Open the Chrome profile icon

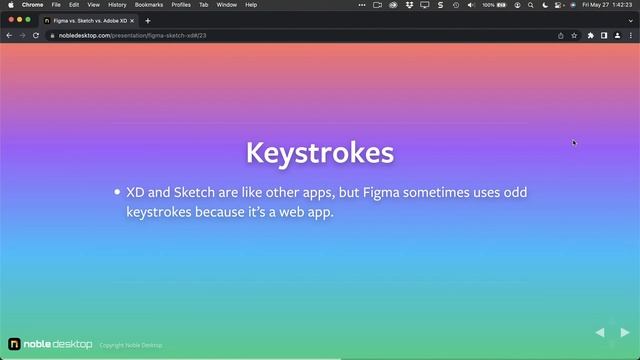tap(618, 36)
